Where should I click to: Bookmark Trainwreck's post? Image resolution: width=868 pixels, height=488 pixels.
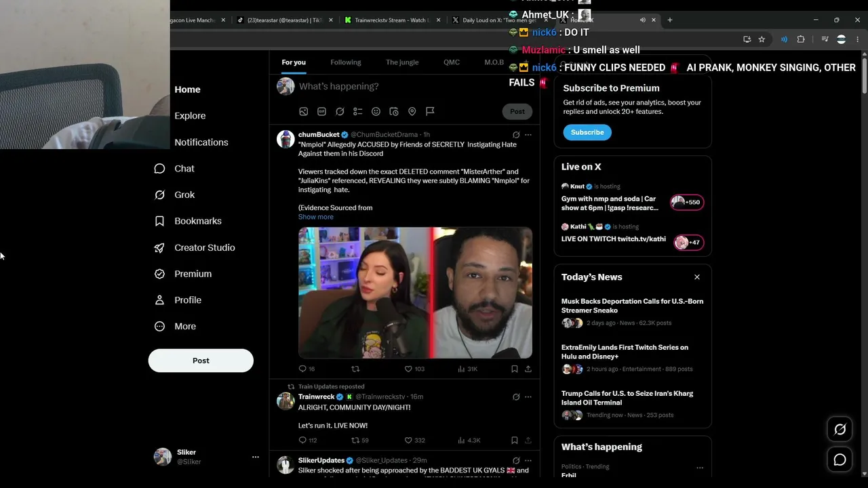[514, 440]
